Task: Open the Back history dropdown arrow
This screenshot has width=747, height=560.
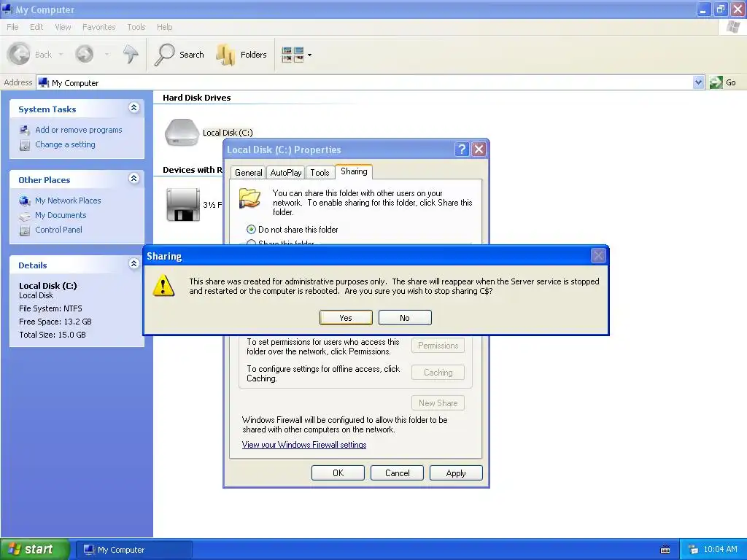Action: (x=61, y=54)
